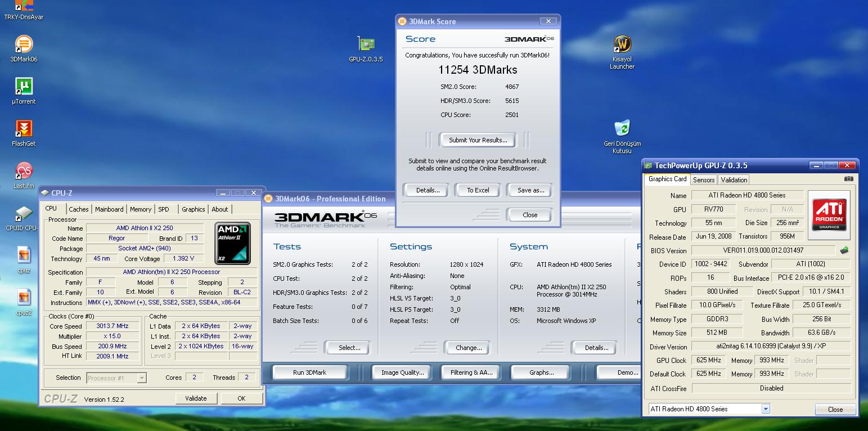Open the Memory tab in CPU-Z
This screenshot has height=431, width=868.
coord(141,209)
